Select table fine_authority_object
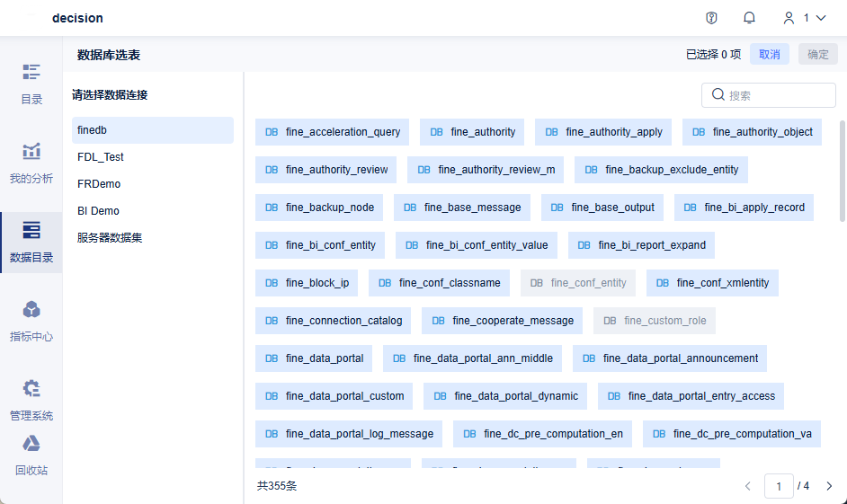 752,132
